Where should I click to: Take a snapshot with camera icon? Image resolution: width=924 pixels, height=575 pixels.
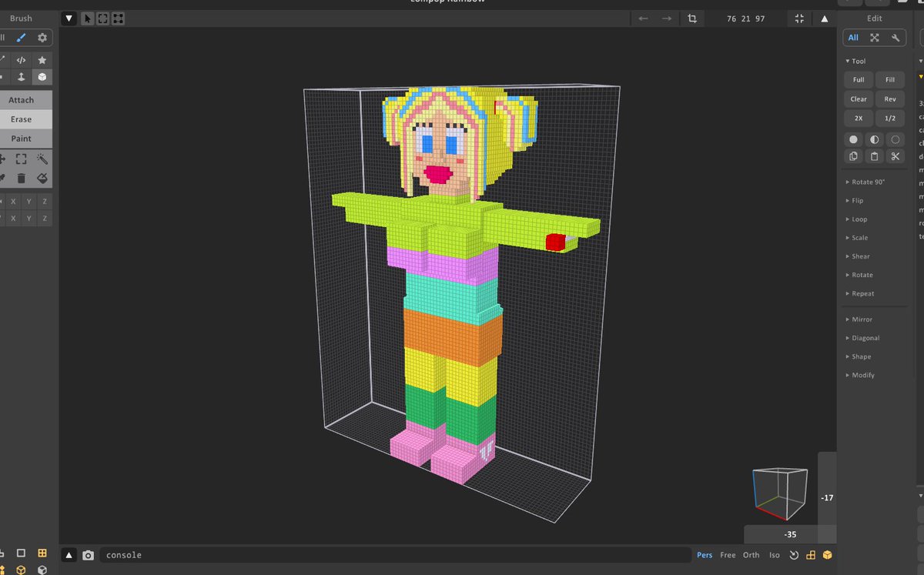pyautogui.click(x=88, y=555)
